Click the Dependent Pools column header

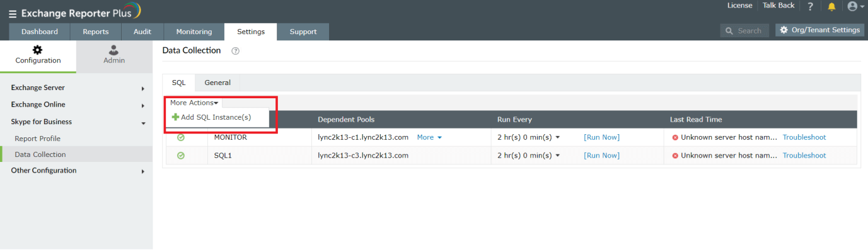click(346, 120)
